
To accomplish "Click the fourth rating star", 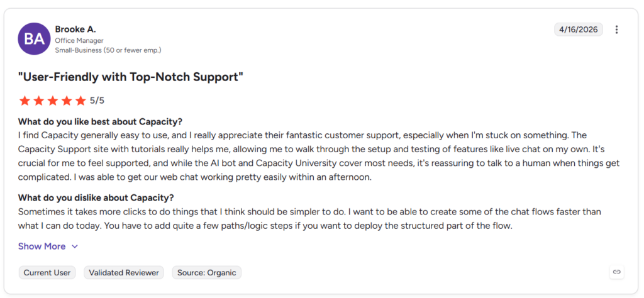I will click(67, 101).
